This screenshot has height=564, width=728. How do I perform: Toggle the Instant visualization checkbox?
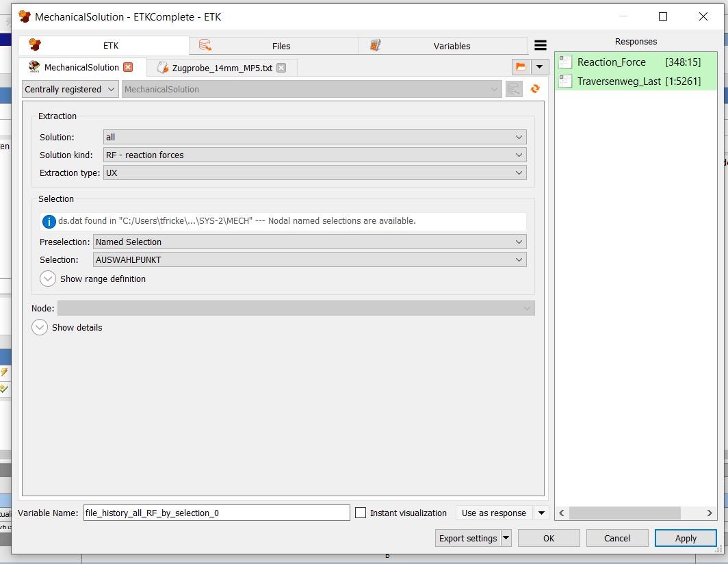pos(361,513)
